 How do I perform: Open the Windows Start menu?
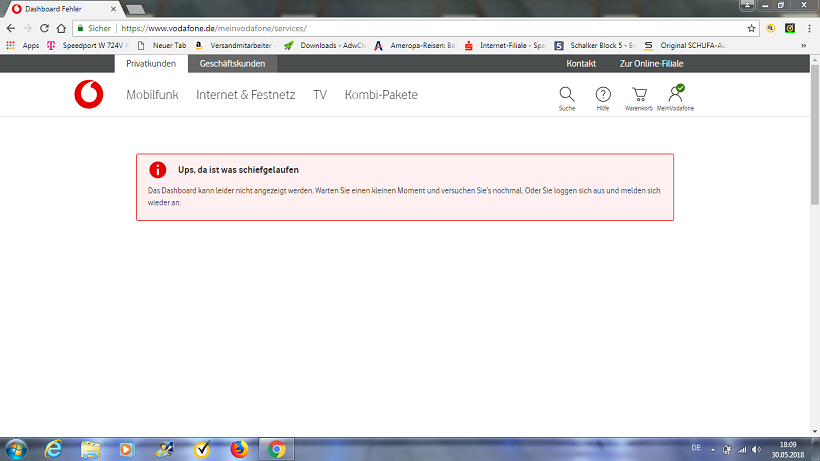tap(16, 449)
